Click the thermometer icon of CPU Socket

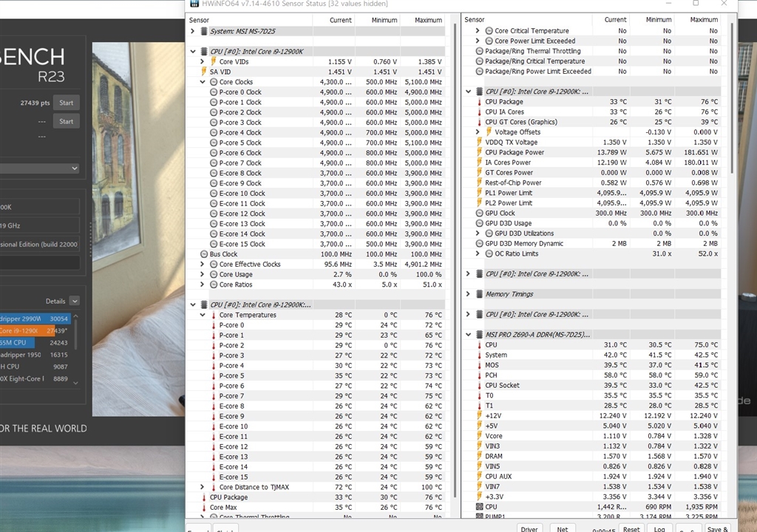(x=479, y=385)
